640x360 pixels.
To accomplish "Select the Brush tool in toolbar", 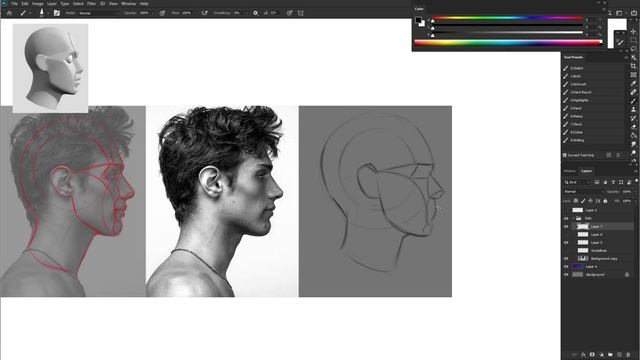I will (x=633, y=101).
